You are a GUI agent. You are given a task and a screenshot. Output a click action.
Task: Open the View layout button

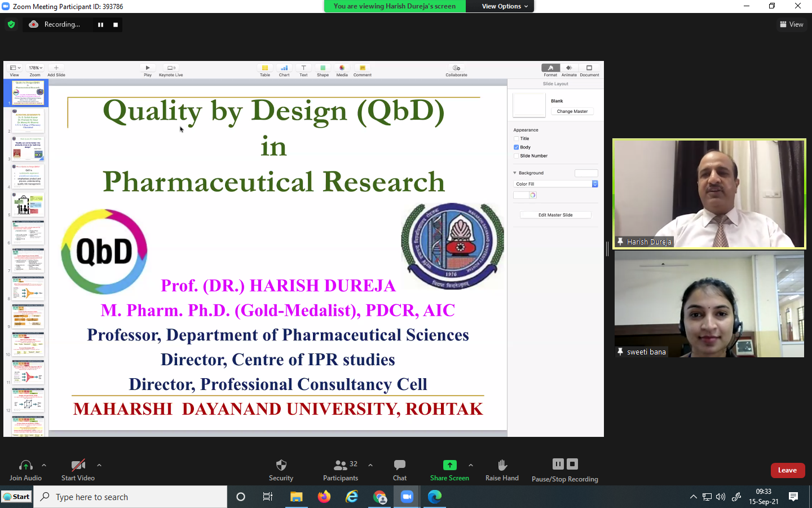click(791, 24)
